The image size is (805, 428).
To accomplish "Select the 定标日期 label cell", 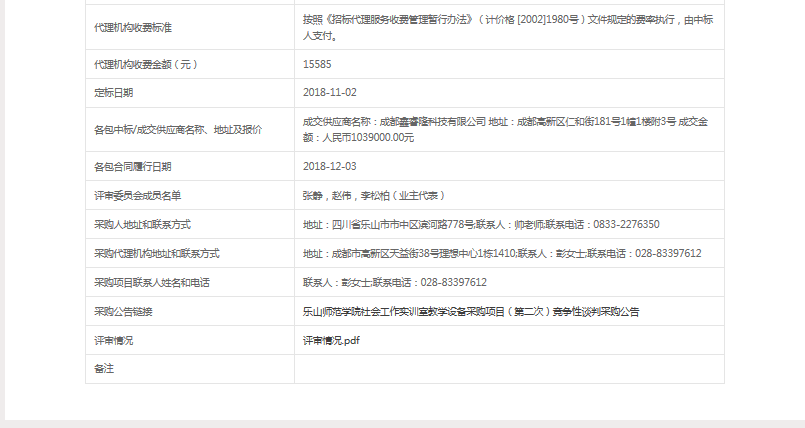I will [113, 93].
